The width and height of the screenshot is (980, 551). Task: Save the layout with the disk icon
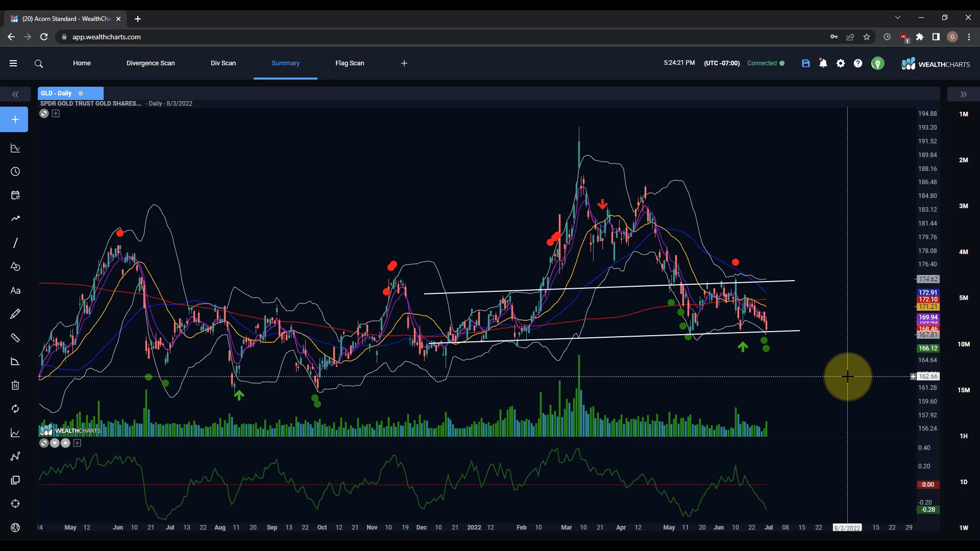point(806,63)
